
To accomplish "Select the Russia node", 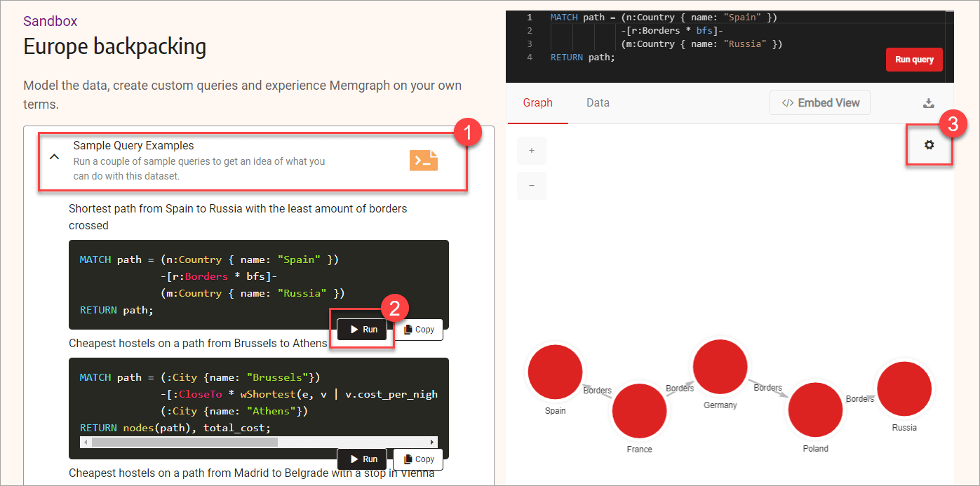I will [904, 389].
